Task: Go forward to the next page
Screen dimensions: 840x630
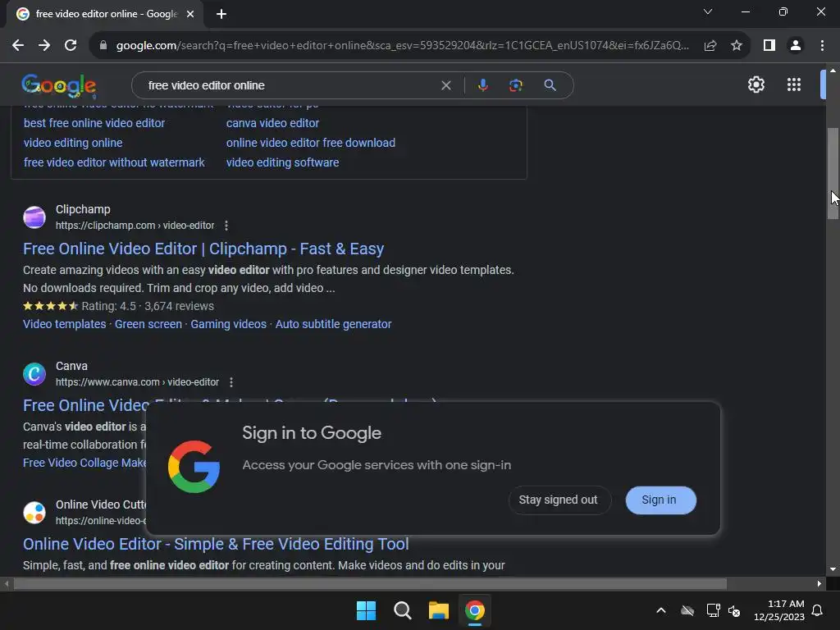Action: (x=44, y=46)
